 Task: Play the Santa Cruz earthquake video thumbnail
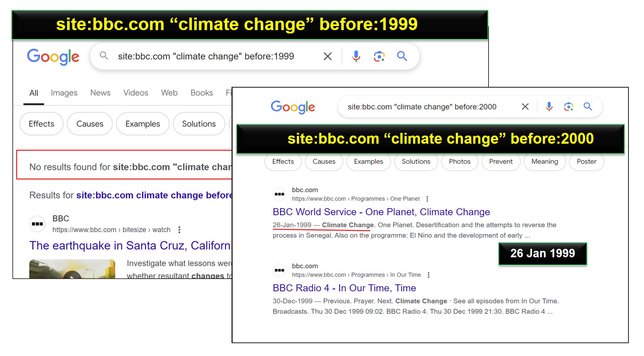tap(72, 269)
